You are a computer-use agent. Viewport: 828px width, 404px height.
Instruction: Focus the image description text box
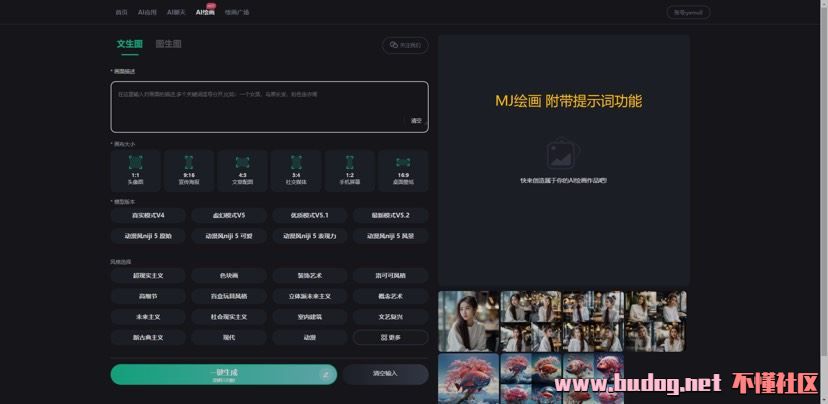pos(269,107)
